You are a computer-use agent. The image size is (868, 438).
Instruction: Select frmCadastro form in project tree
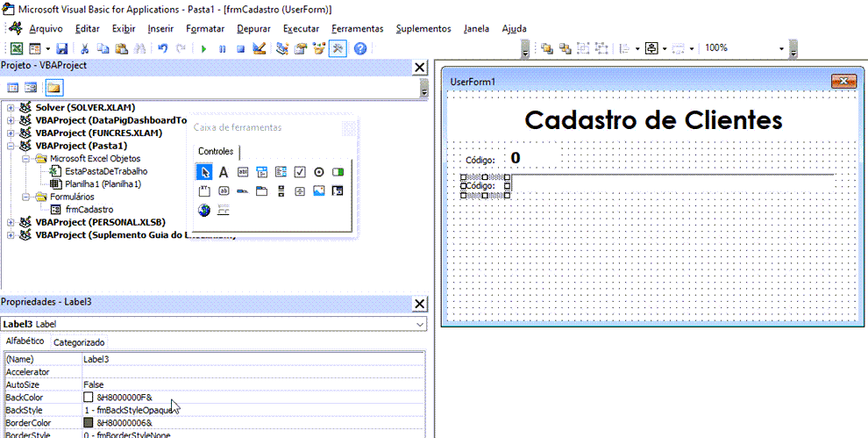(89, 210)
